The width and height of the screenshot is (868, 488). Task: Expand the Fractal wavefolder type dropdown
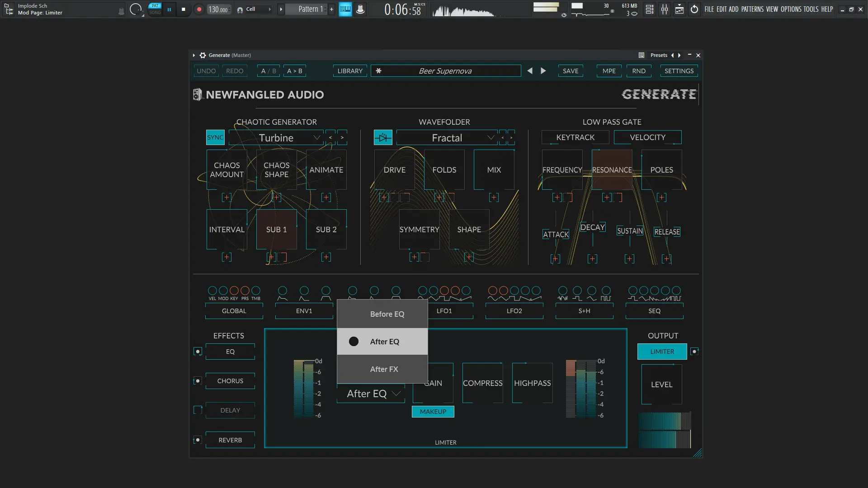tap(447, 138)
